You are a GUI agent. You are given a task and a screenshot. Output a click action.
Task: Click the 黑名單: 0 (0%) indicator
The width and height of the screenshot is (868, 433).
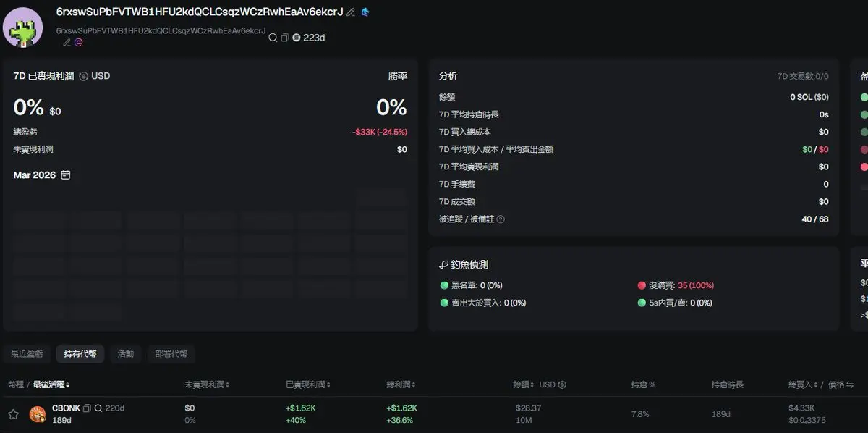[x=472, y=285]
